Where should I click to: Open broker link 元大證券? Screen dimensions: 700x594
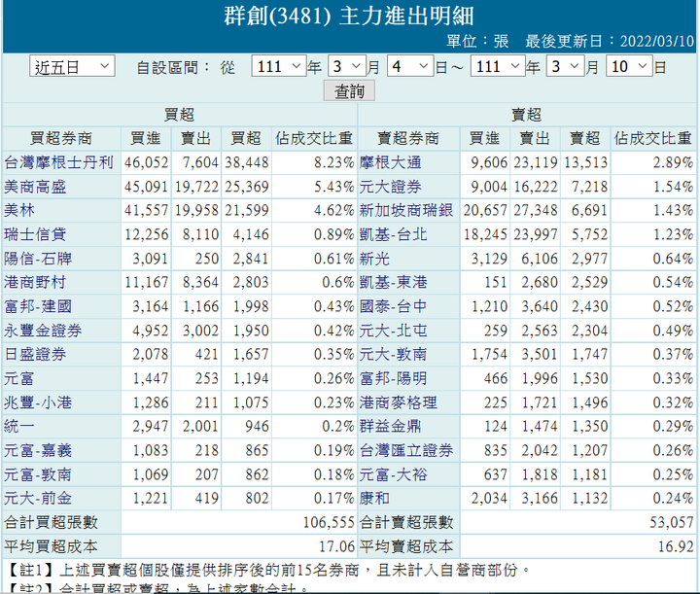tap(391, 187)
